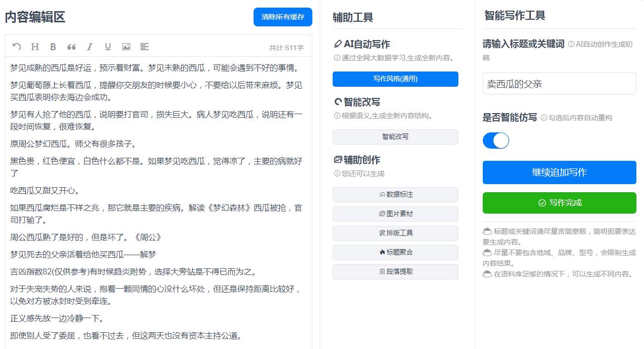Click the underline icon in the toolbar
This screenshot has width=644, height=349.
click(108, 47)
